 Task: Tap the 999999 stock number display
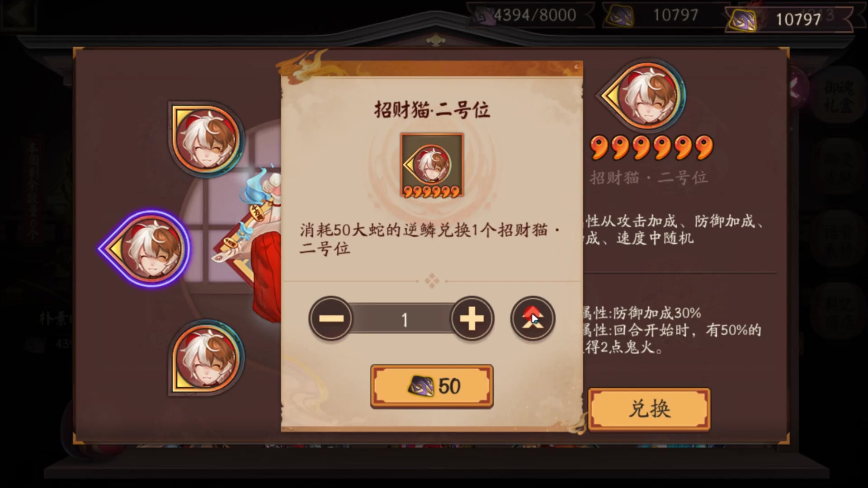(x=651, y=148)
